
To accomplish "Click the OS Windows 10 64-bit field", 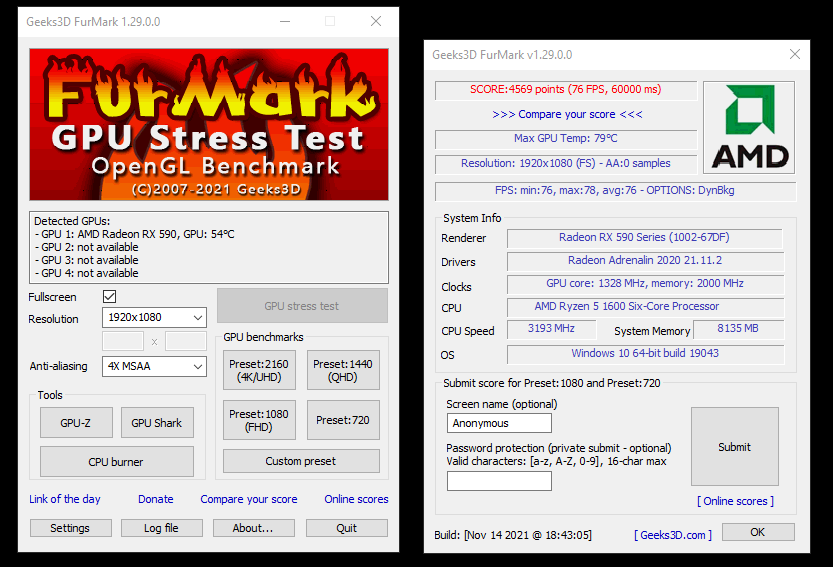I will coord(645,354).
